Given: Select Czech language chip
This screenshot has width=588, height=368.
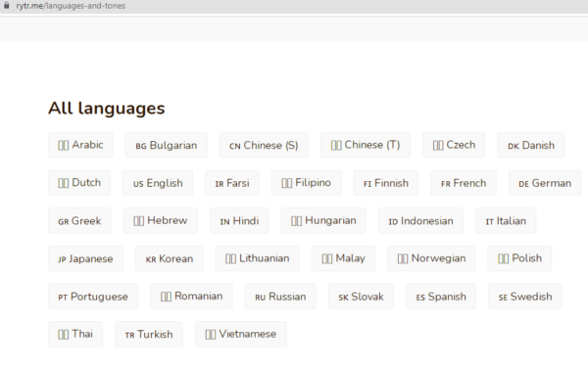Looking at the screenshot, I should (454, 145).
